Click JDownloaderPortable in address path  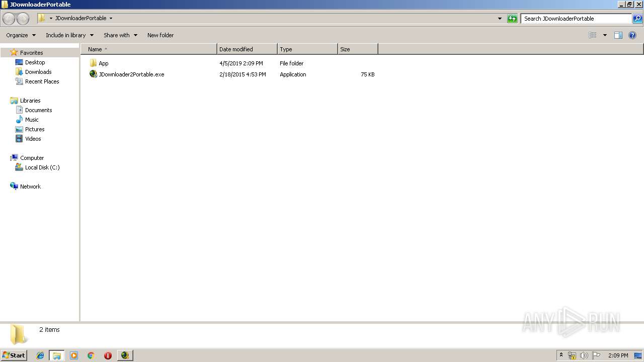tap(80, 18)
